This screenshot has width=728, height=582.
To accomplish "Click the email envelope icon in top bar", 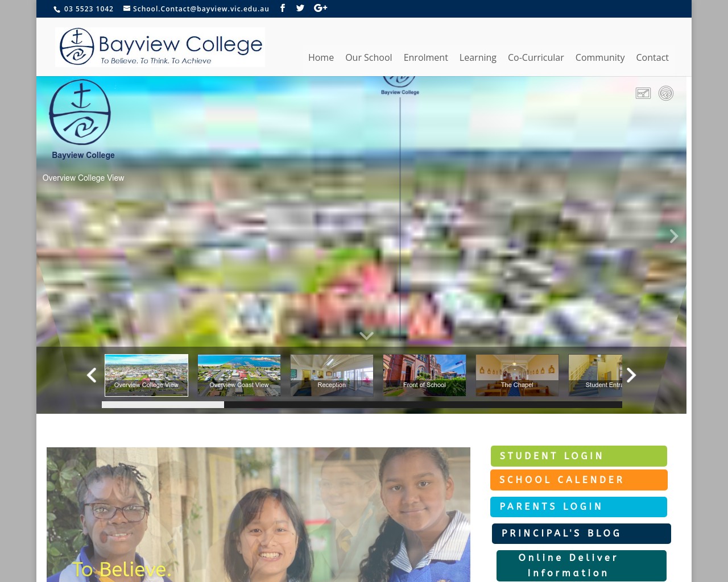I will pyautogui.click(x=127, y=9).
